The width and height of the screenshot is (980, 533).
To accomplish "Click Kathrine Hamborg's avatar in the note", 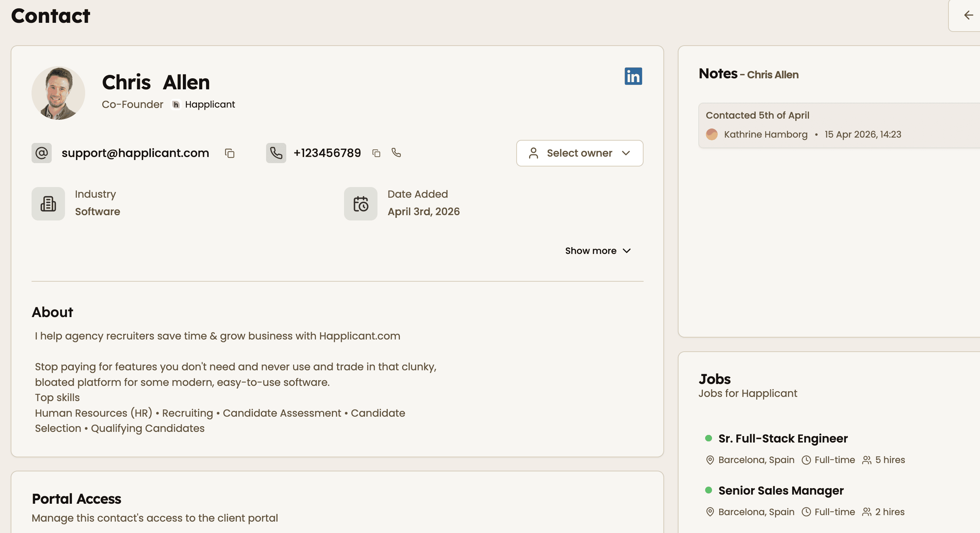I will (x=711, y=134).
